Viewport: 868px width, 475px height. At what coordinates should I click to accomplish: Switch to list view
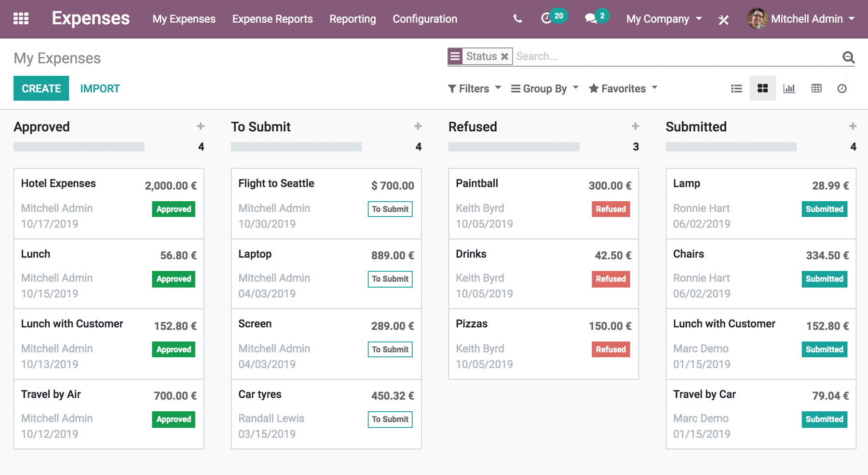(736, 88)
